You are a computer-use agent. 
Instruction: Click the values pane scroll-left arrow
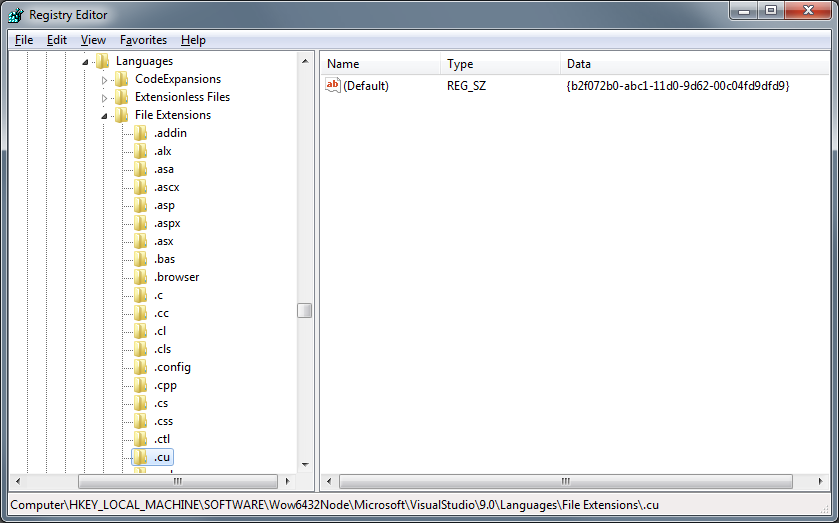(x=329, y=481)
